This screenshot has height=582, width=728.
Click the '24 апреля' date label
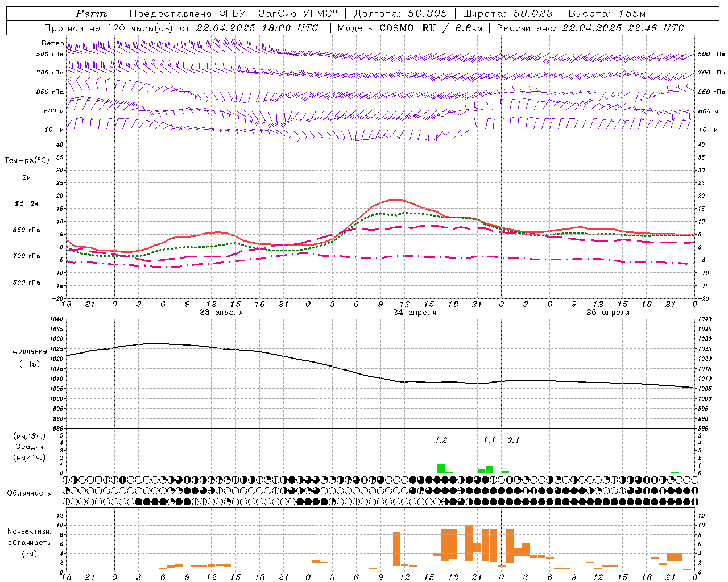(415, 313)
